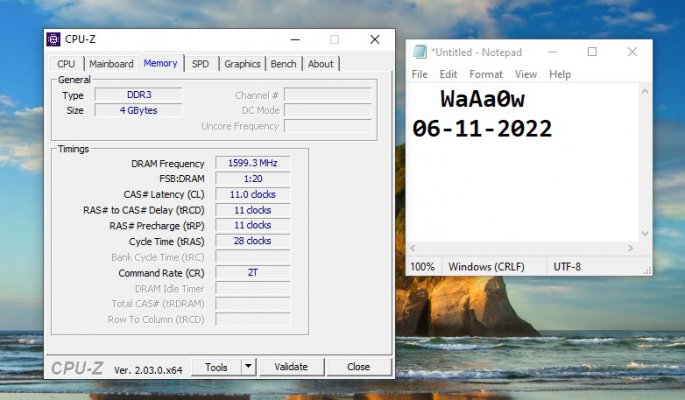Open the CPU tab in CPU-Z
Image resolution: width=685 pixels, height=400 pixels.
coord(66,64)
